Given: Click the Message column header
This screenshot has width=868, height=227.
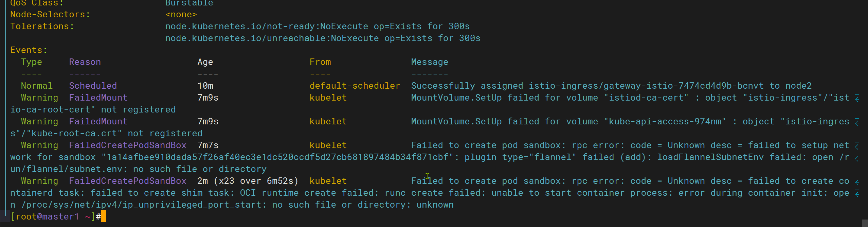Looking at the screenshot, I should point(430,62).
